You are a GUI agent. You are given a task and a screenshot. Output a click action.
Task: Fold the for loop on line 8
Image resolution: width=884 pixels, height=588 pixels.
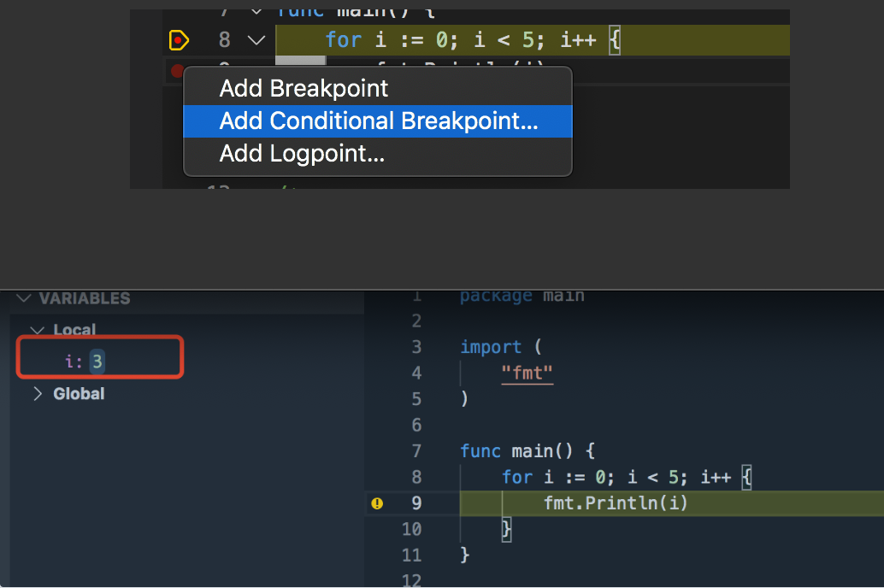coord(256,39)
